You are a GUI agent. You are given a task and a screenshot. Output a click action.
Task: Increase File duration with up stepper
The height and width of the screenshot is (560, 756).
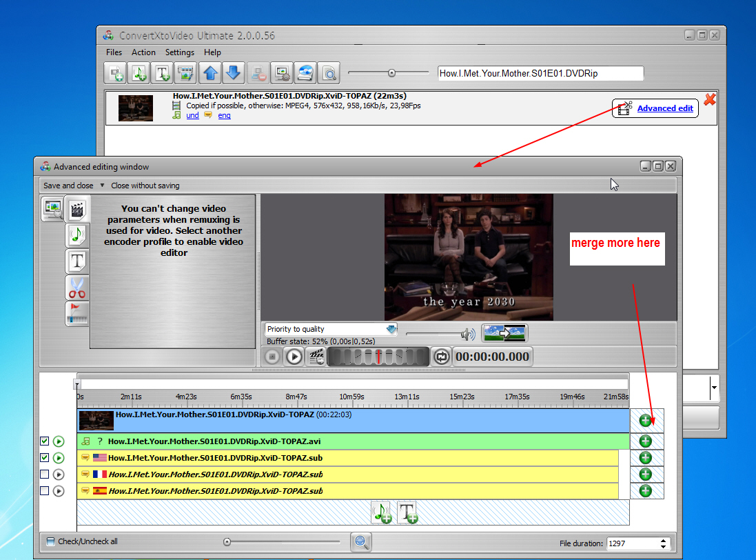click(664, 540)
